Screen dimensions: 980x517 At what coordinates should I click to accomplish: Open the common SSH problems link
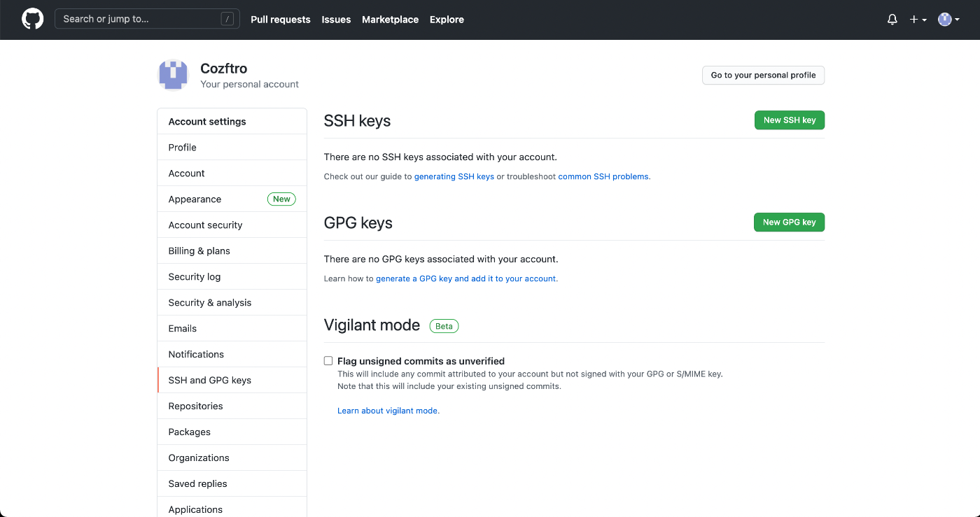click(x=603, y=176)
